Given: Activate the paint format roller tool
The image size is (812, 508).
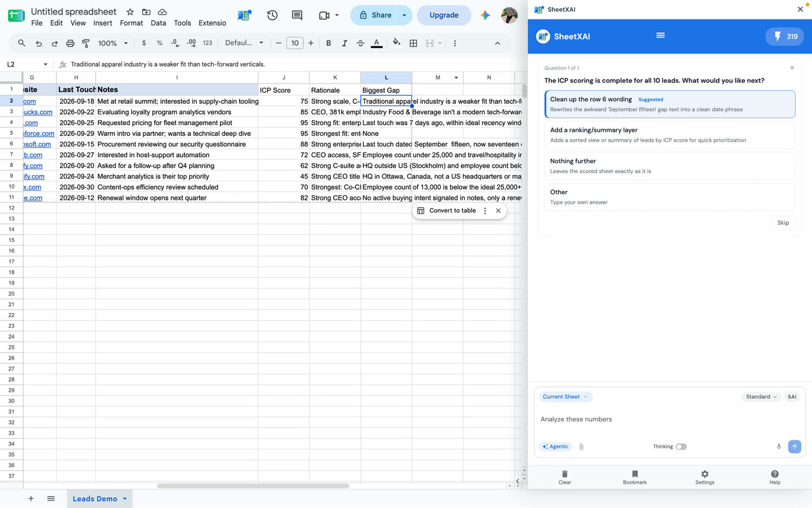Looking at the screenshot, I should [x=86, y=43].
